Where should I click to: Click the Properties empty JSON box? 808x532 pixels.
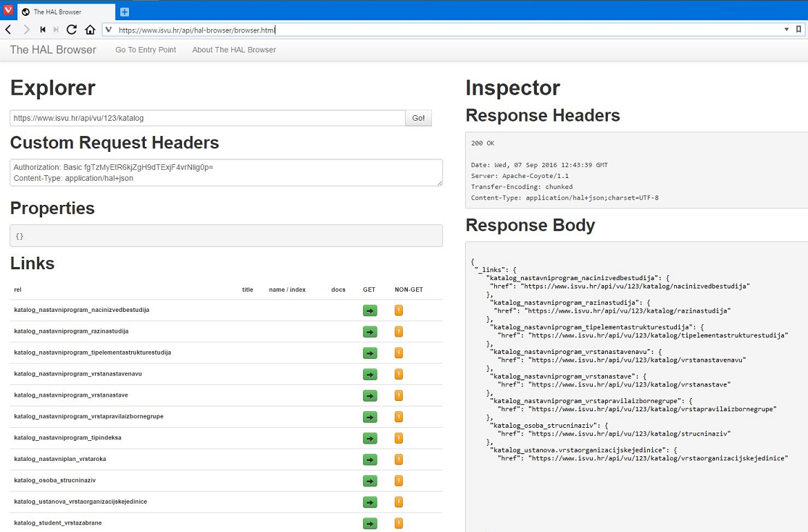(x=226, y=236)
